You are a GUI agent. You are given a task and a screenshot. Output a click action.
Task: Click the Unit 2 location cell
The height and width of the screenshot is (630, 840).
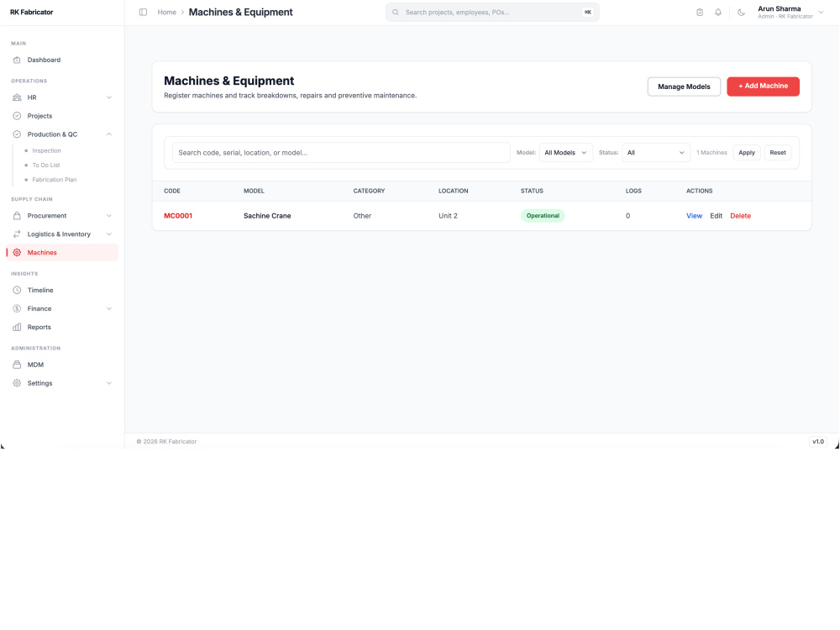pyautogui.click(x=448, y=216)
